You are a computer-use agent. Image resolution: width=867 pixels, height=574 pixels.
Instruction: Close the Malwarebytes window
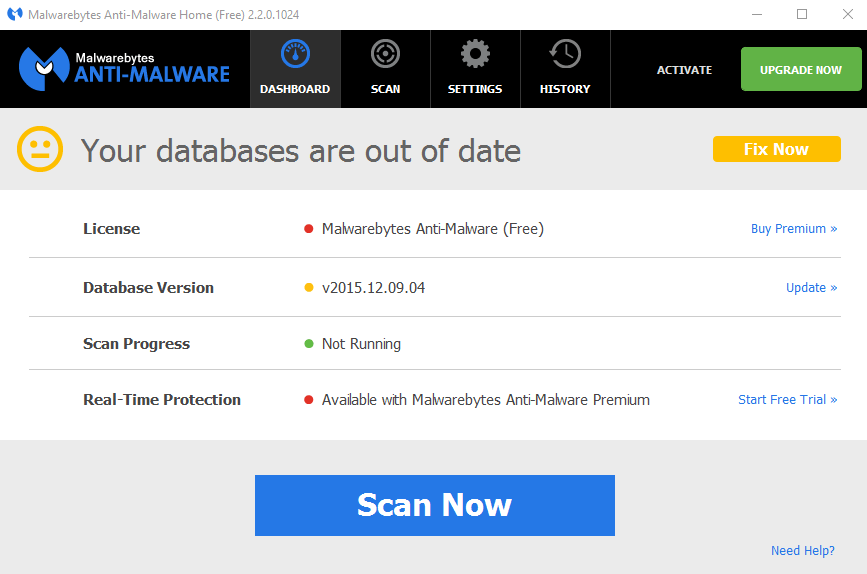[x=848, y=14]
